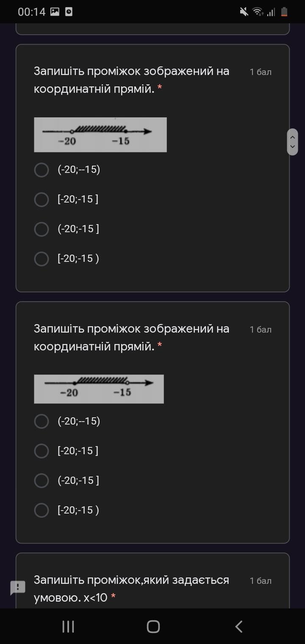Tap the Android back navigation icon
The width and height of the screenshot is (305, 644).
pos(239,627)
